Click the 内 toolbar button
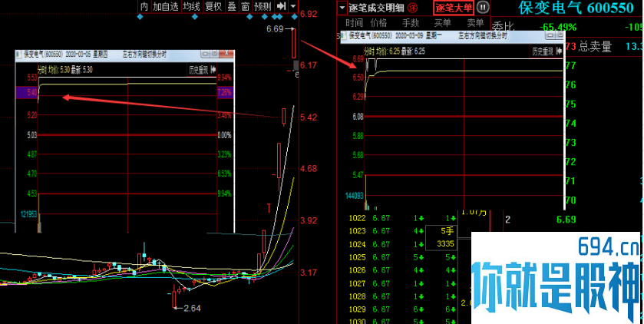 coord(144,6)
